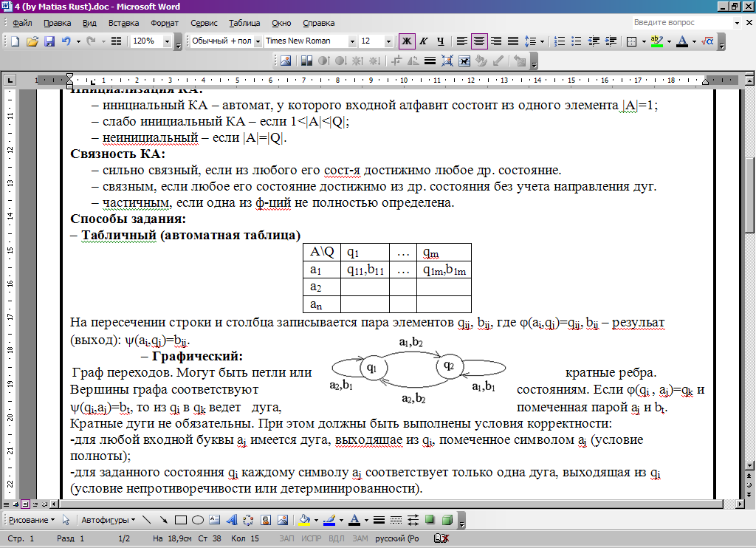756x548 pixels.
Task: Open the Таблица menu
Action: click(244, 23)
